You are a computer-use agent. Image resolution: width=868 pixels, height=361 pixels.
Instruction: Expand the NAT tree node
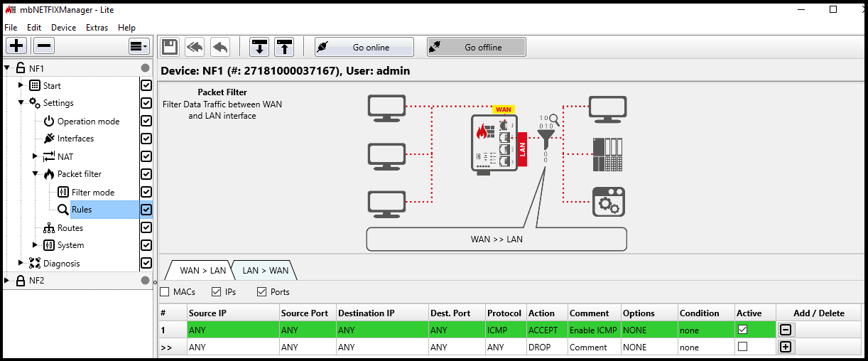(36, 156)
